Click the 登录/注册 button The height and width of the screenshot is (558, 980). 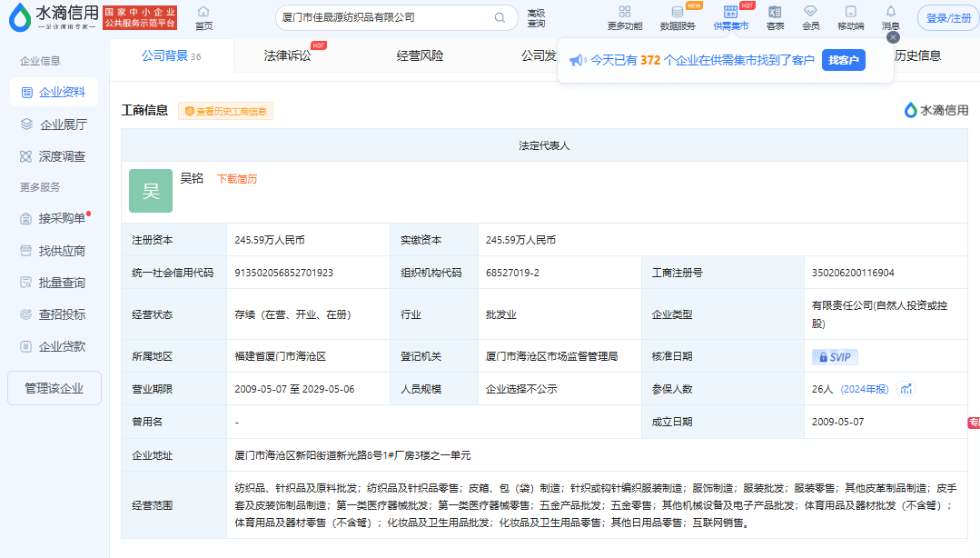click(x=947, y=18)
